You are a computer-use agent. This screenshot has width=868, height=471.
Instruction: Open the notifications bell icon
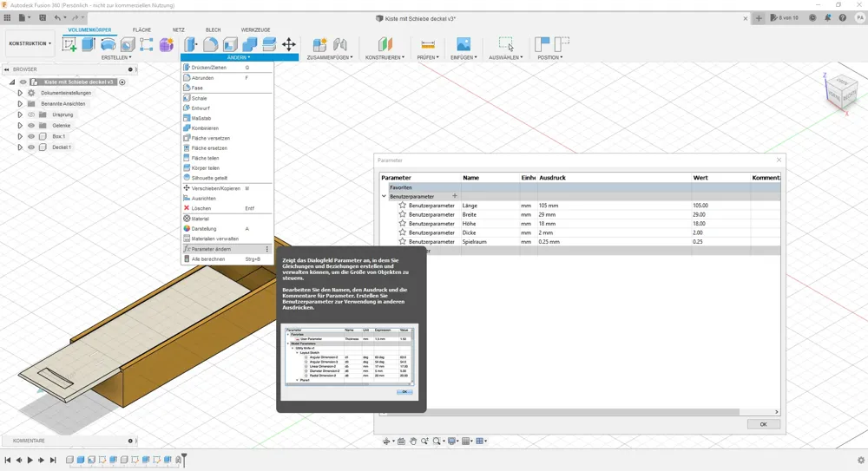point(827,17)
